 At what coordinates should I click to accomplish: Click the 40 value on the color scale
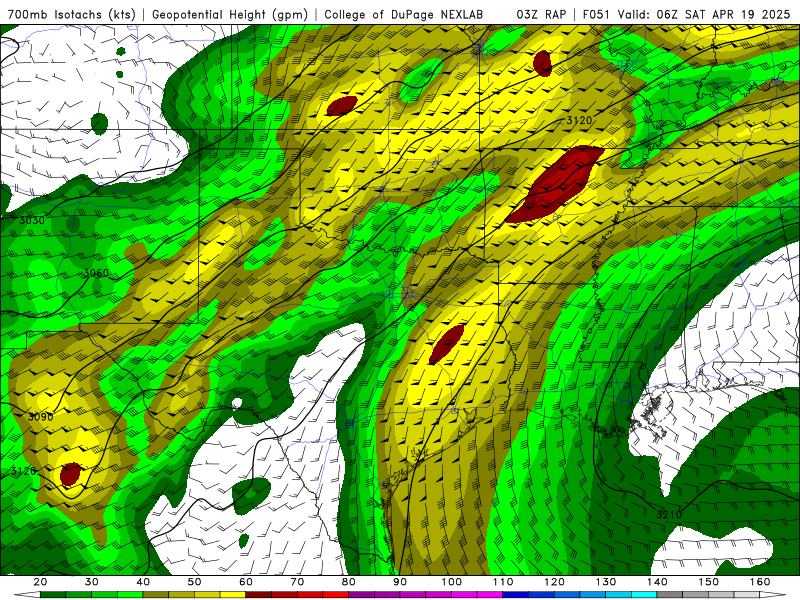pos(143,582)
